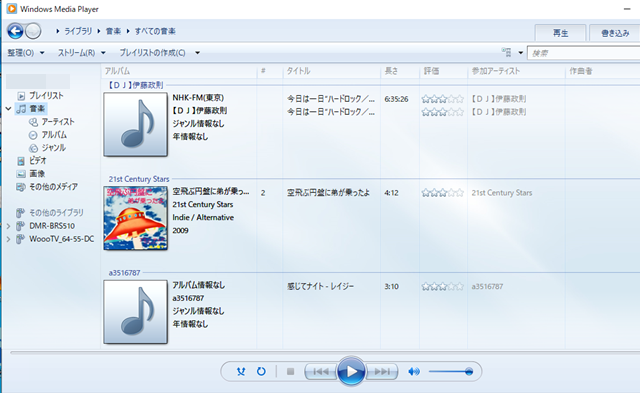Open the ストリーム(R) menu

pyautogui.click(x=82, y=53)
